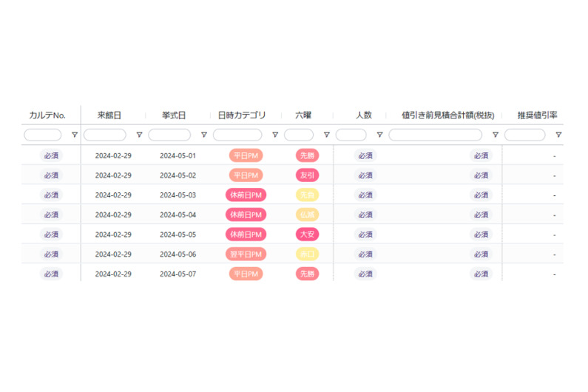Open the 人数 column filter icon
The width and height of the screenshot is (588, 392).
(x=379, y=135)
